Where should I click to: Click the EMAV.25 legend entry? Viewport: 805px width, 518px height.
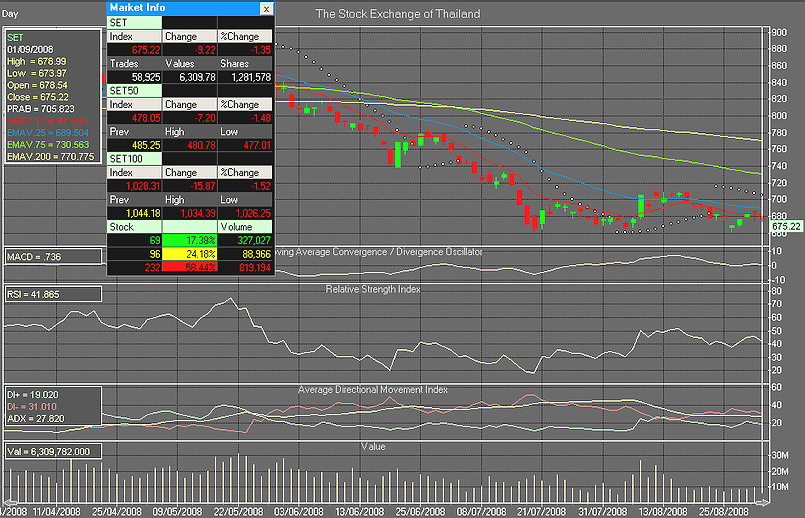pos(48,132)
